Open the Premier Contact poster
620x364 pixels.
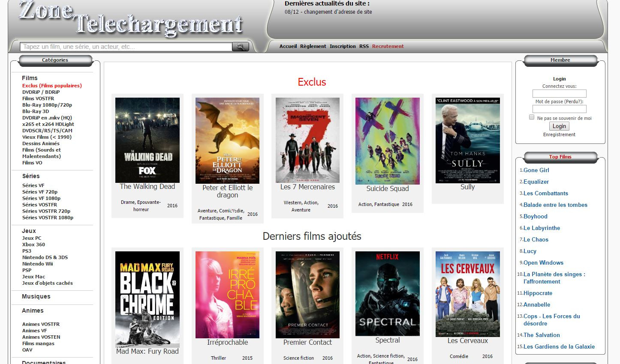point(307,295)
